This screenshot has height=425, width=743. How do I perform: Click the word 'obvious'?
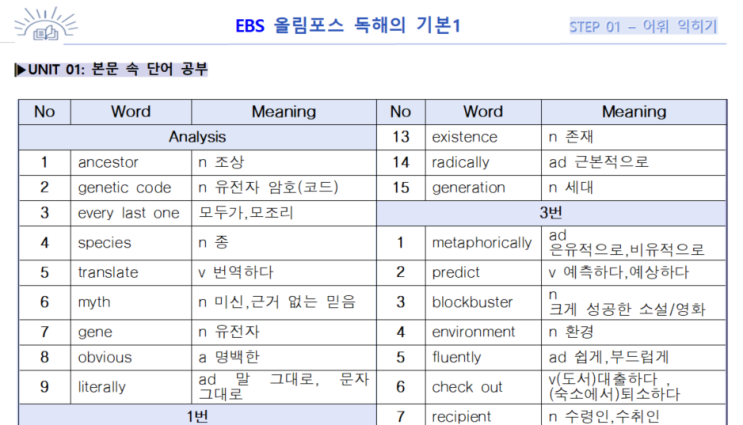(x=105, y=357)
